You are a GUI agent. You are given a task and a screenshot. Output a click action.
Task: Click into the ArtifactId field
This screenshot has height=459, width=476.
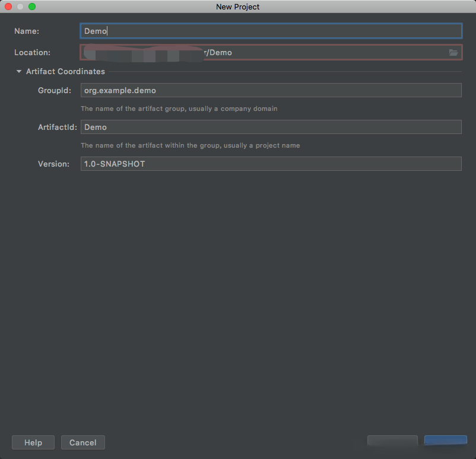[271, 127]
